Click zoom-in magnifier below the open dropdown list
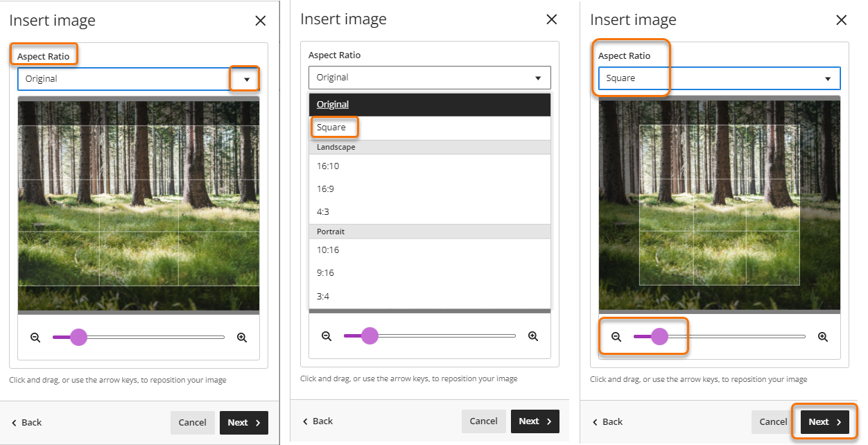The width and height of the screenshot is (868, 445). 533,336
